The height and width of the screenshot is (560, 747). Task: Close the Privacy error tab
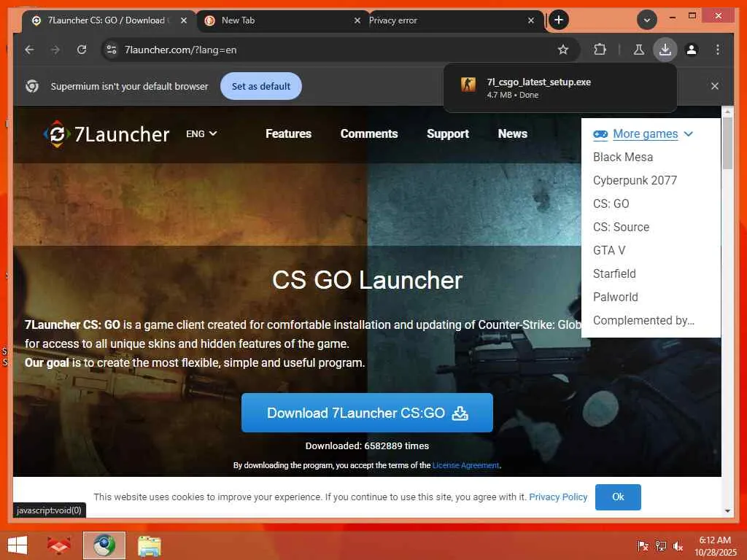tap(531, 20)
